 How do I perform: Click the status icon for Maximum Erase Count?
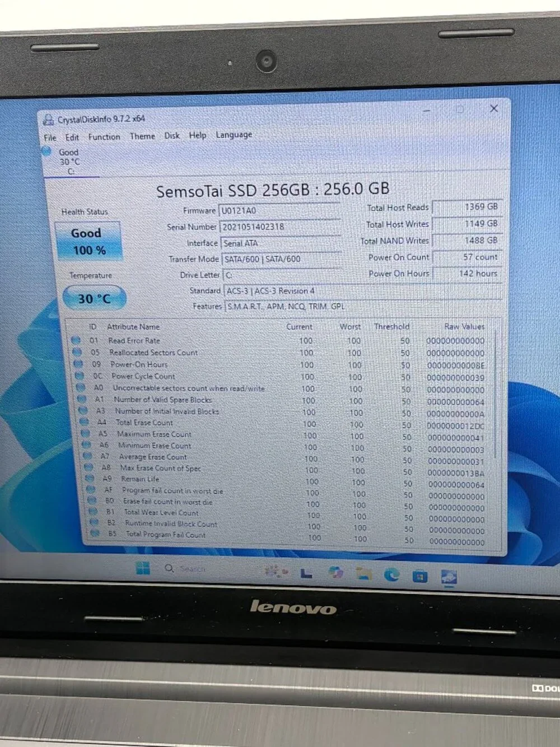point(85,433)
